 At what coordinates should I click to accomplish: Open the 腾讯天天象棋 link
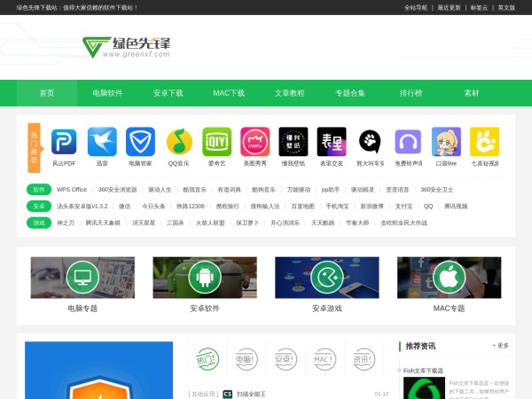[x=103, y=223]
